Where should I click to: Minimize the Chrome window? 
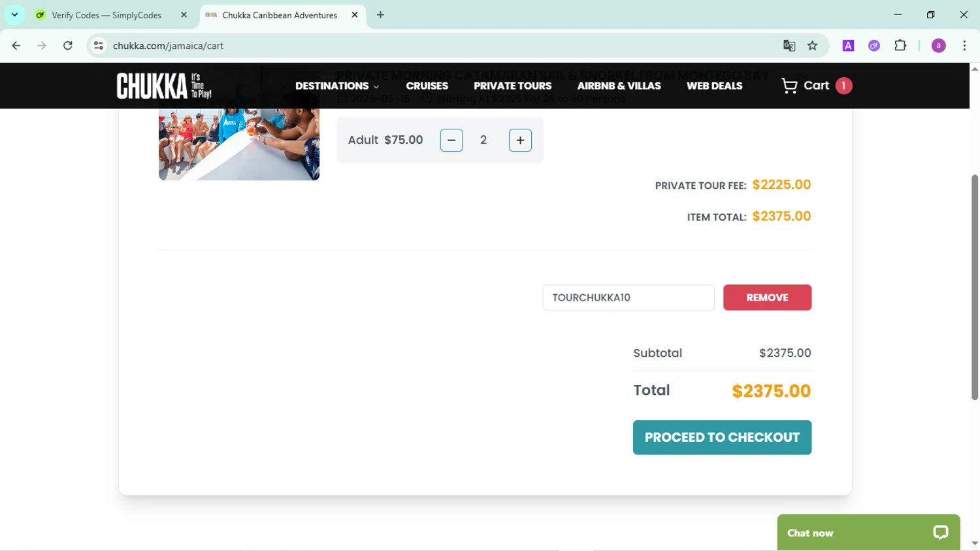[x=898, y=14]
